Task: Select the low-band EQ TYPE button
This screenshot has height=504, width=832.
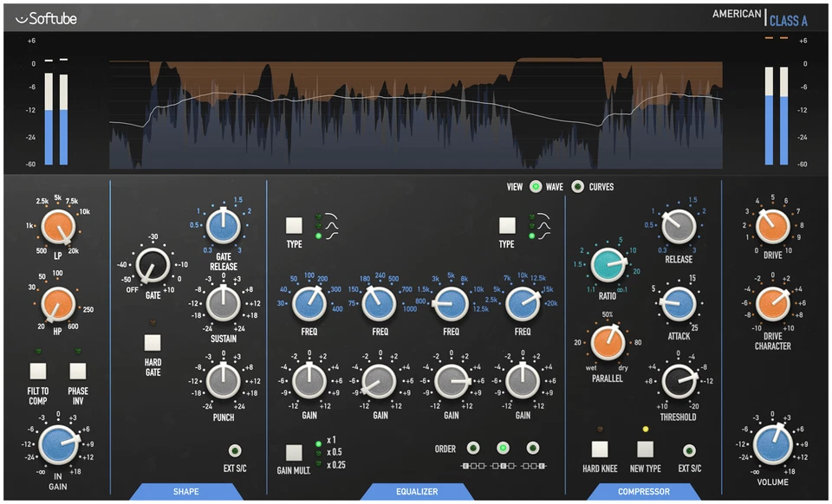Action: pyautogui.click(x=293, y=227)
